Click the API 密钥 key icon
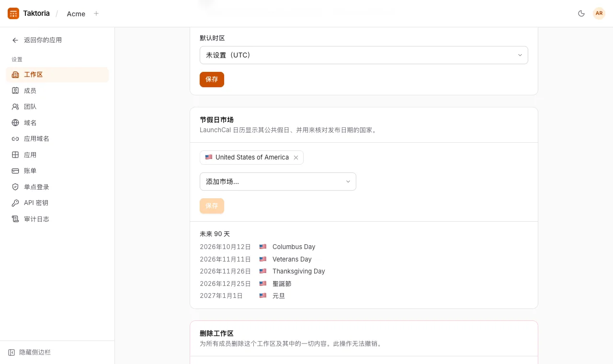The width and height of the screenshot is (613, 364). tap(15, 203)
